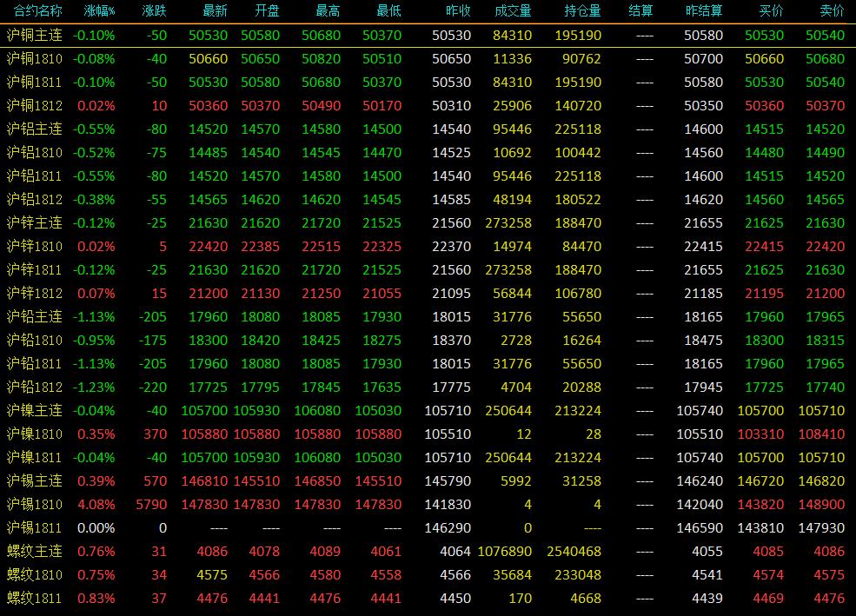Click the 昨结算 column header

[x=704, y=11]
